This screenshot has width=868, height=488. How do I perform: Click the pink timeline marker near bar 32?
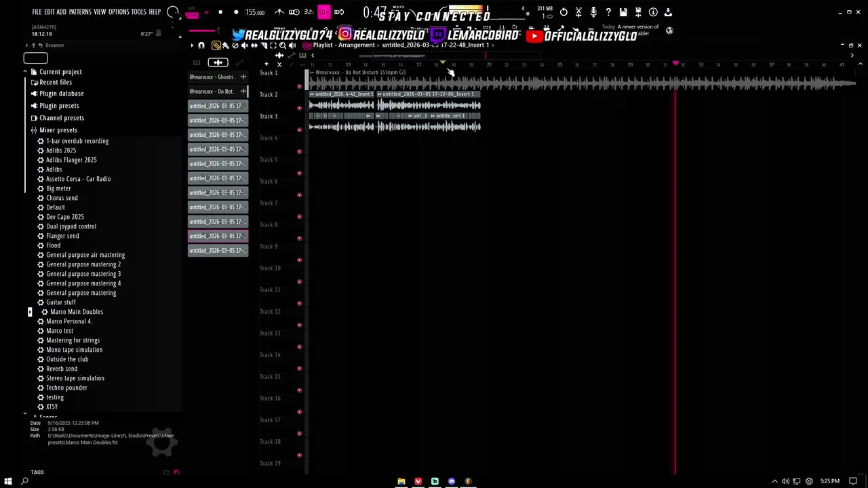click(x=675, y=64)
